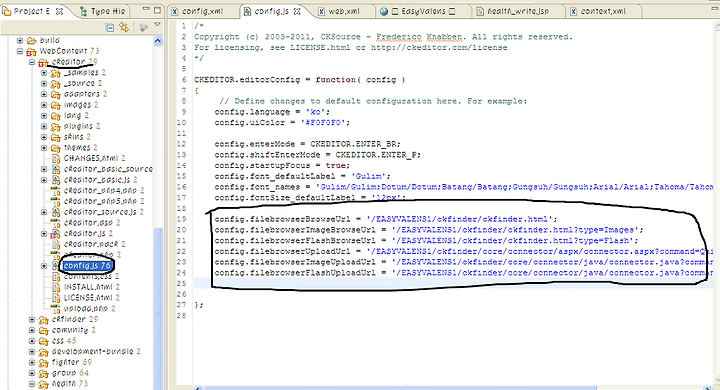
Task: Select the WebContent folder icon
Action: pos(32,51)
